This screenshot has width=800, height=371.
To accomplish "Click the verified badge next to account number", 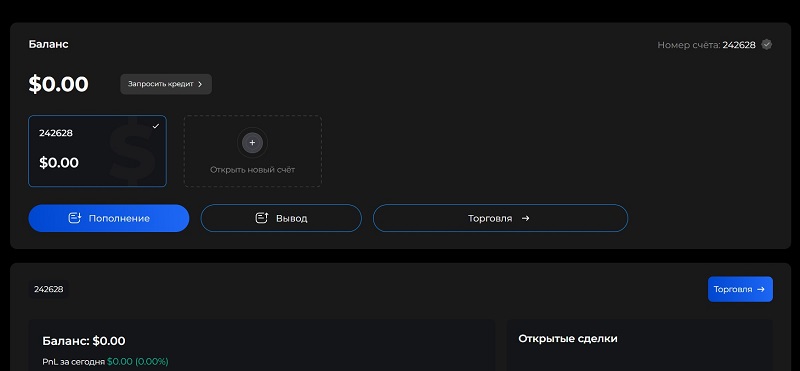I will (x=766, y=44).
